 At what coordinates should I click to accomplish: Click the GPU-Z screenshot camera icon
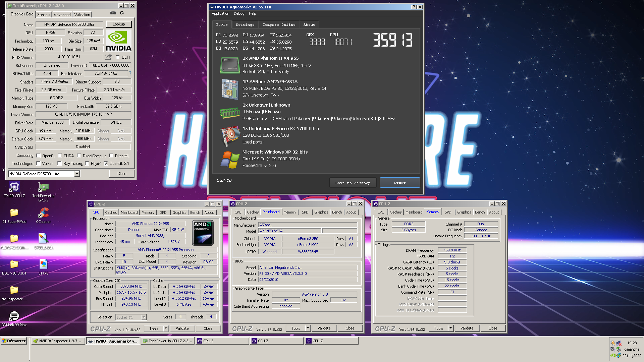113,13
